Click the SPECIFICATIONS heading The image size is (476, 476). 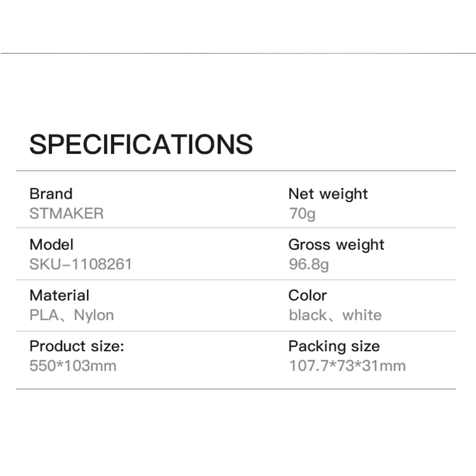141,145
